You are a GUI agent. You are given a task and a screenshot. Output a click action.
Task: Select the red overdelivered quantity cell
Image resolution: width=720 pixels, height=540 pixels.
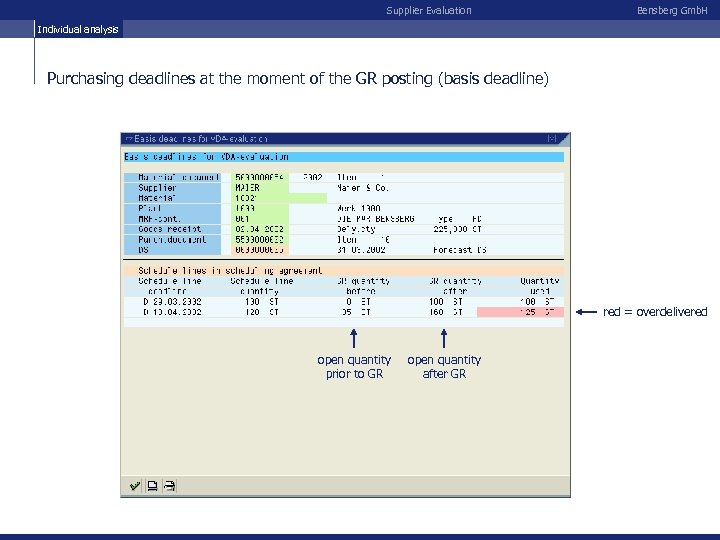coord(520,312)
